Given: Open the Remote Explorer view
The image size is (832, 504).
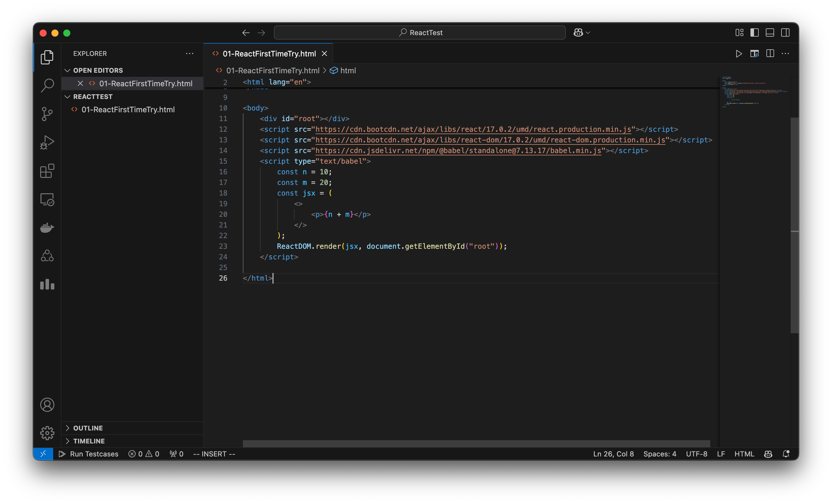Looking at the screenshot, I should 47,199.
